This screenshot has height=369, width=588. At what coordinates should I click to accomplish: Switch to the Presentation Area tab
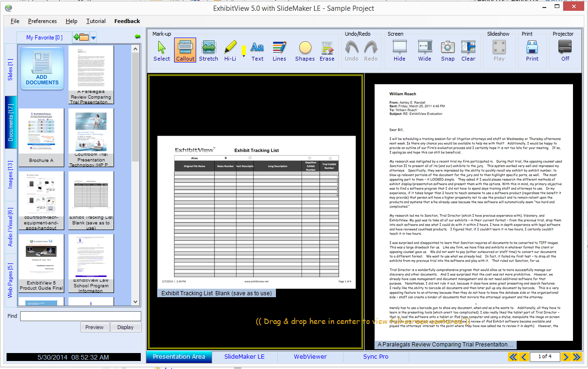coord(179,357)
